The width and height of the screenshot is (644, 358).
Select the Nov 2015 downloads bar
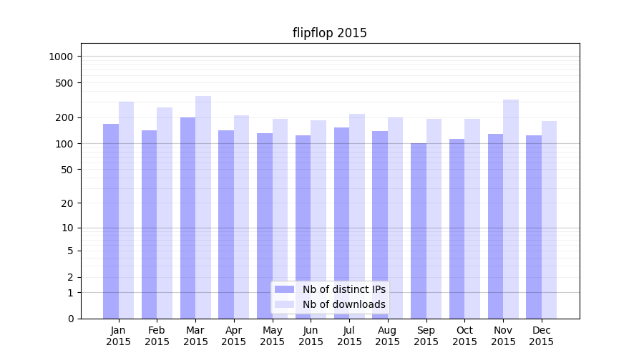(511, 209)
